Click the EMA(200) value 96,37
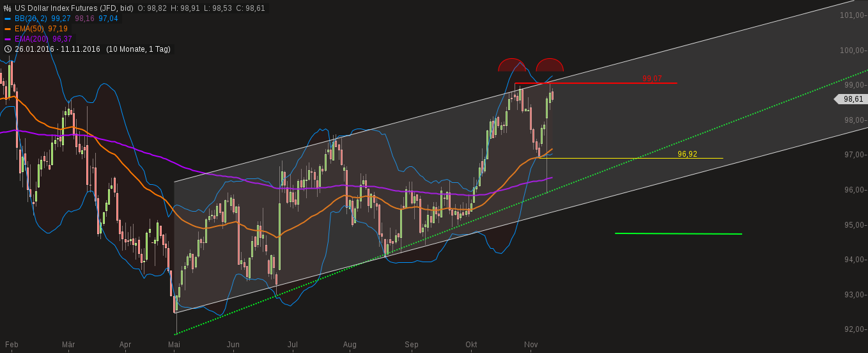 pos(61,39)
